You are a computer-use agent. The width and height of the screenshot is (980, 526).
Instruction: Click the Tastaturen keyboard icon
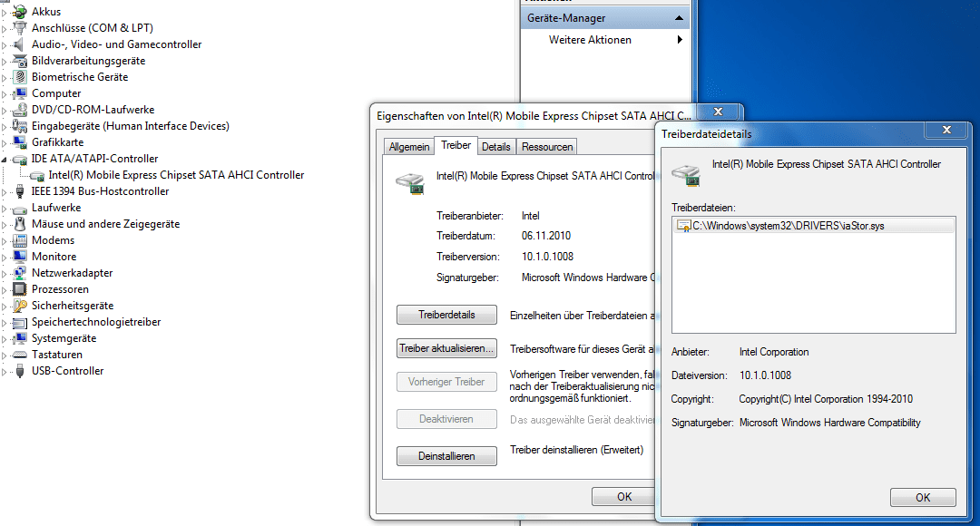(x=20, y=355)
